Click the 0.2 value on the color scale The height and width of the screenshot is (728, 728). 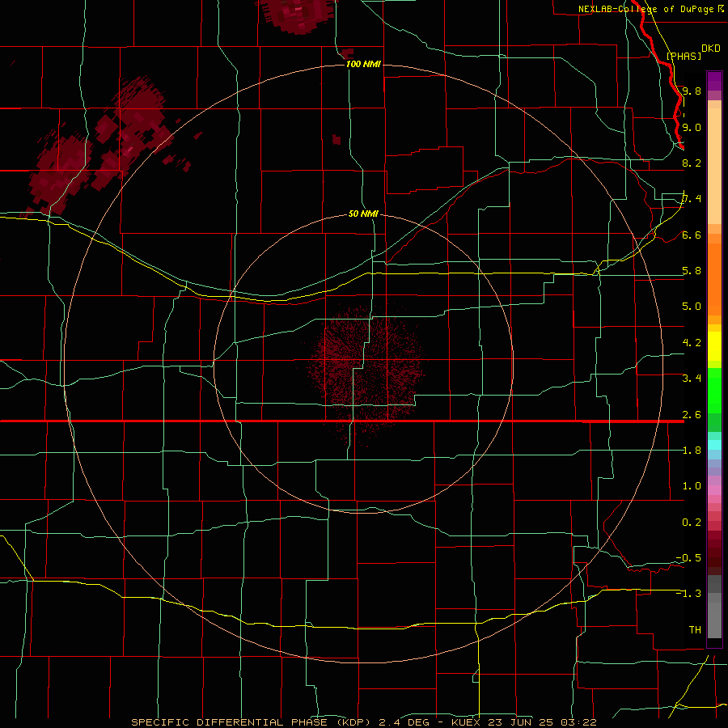pos(692,523)
